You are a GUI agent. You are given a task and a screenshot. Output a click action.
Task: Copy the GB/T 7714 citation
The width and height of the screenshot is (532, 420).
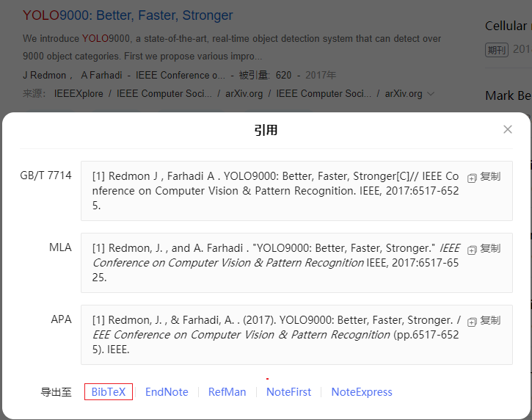point(484,177)
